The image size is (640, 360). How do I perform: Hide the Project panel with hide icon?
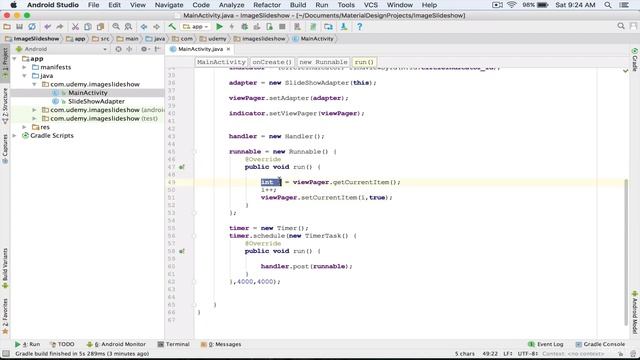coord(157,49)
